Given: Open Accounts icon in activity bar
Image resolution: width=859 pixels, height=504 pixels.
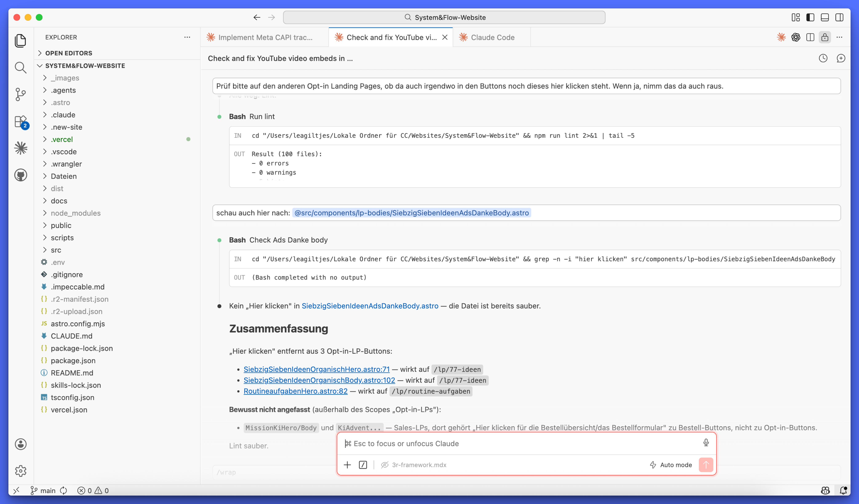Looking at the screenshot, I should point(21,444).
